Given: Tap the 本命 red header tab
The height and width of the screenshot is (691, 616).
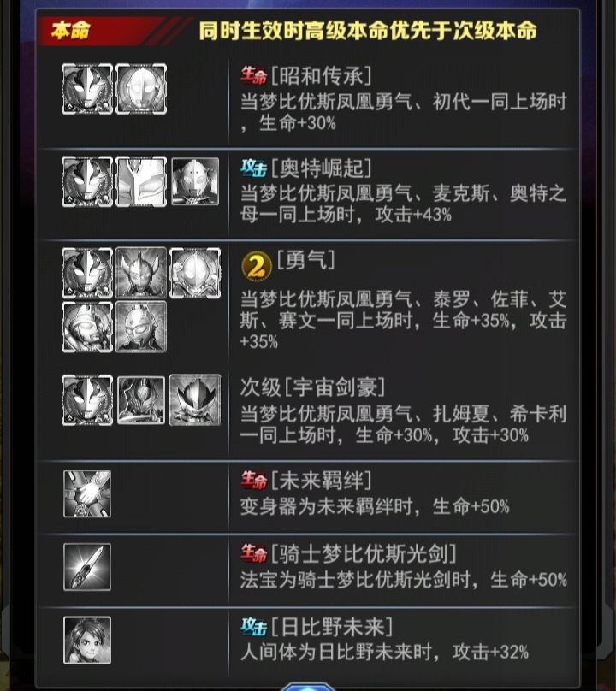Looking at the screenshot, I should coord(70,31).
